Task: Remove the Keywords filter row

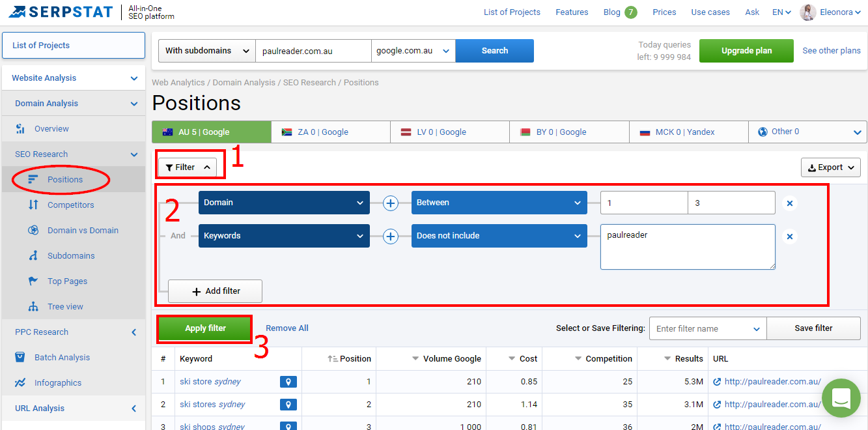Action: point(790,236)
